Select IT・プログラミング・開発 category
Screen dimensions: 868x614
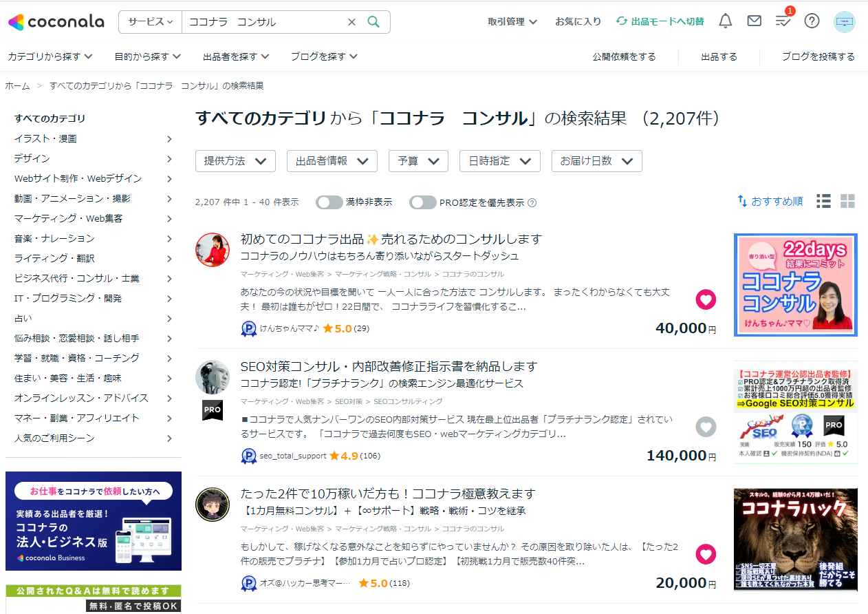click(x=94, y=298)
